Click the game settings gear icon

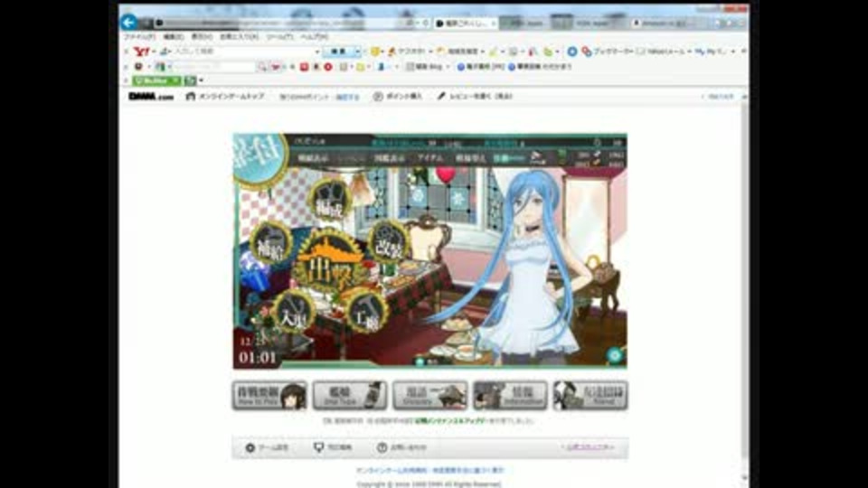615,355
